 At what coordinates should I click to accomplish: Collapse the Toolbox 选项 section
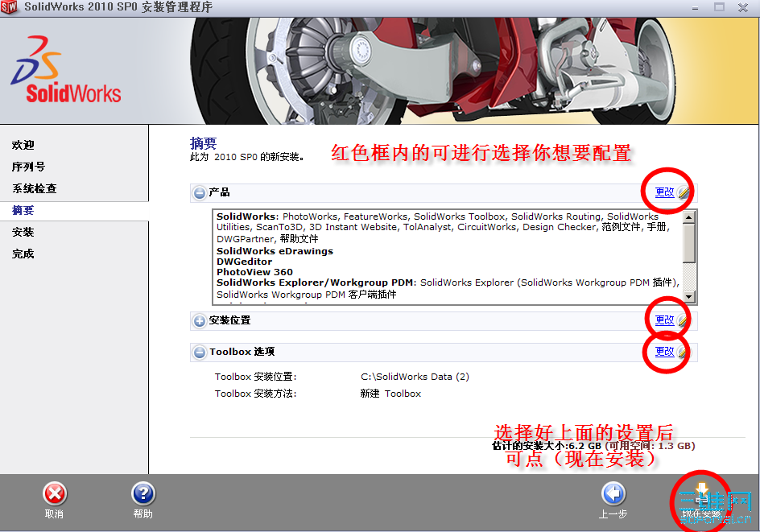point(199,353)
